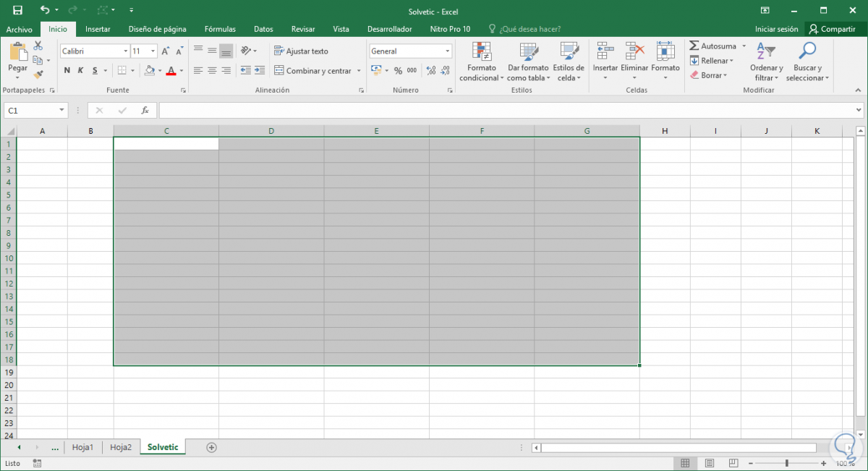This screenshot has width=868, height=471.
Task: Cut the selection with scissors icon
Action: 38,46
